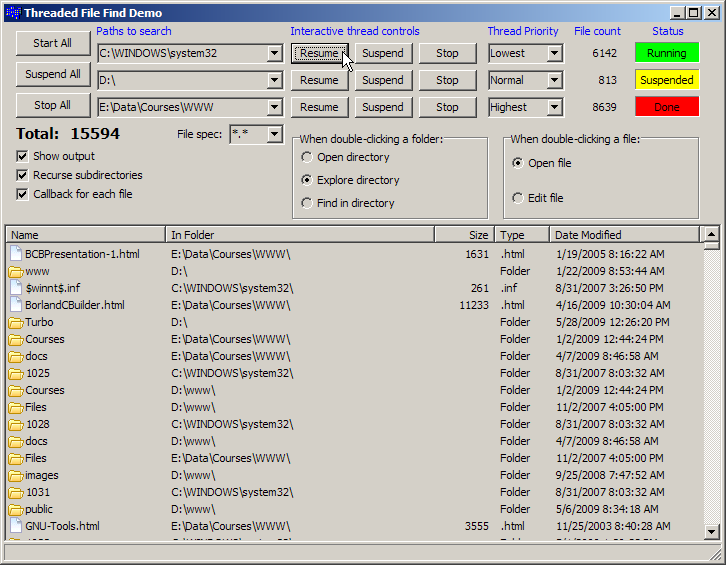The image size is (726, 565).
Task: Click the BCBPresentation-1.html file icon
Action: [15, 254]
